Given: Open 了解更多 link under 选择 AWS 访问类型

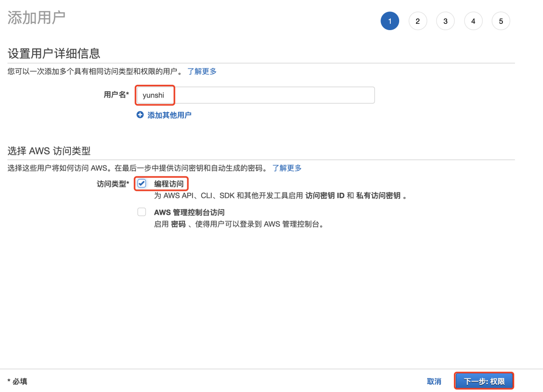Looking at the screenshot, I should pos(287,168).
